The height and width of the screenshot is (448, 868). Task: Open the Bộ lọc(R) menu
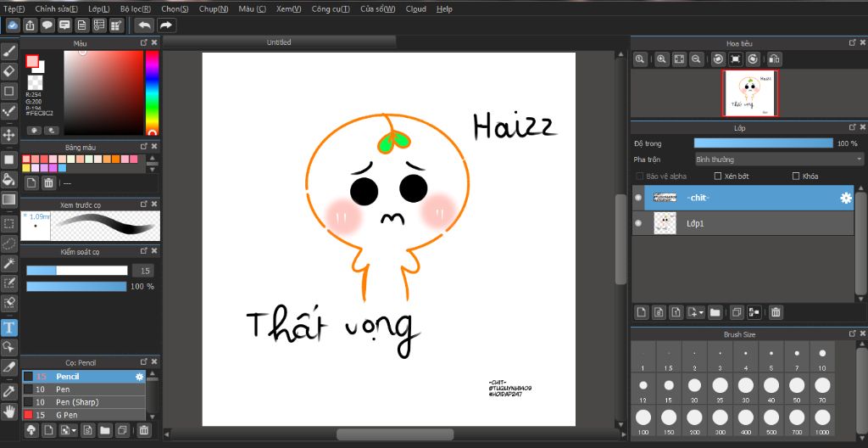(135, 8)
